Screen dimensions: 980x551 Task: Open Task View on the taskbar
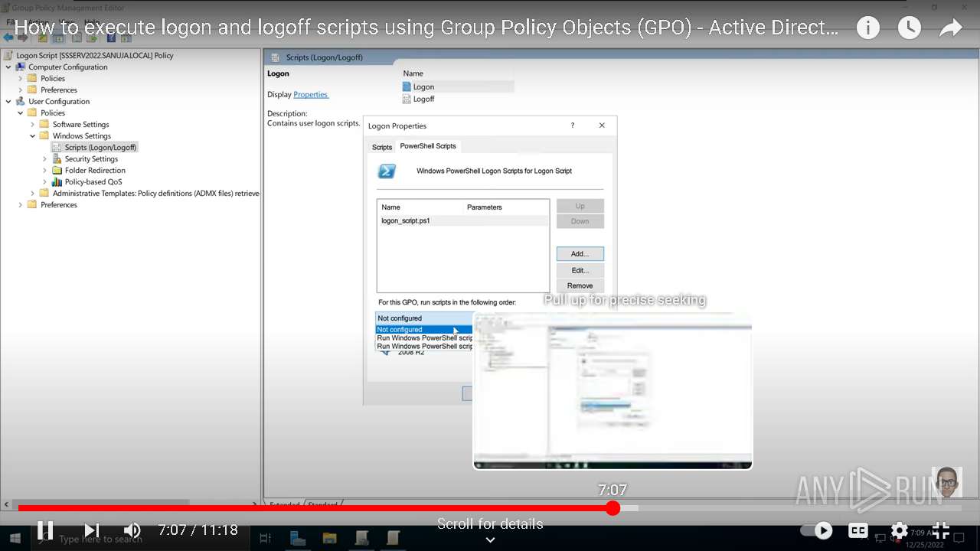pyautogui.click(x=266, y=539)
